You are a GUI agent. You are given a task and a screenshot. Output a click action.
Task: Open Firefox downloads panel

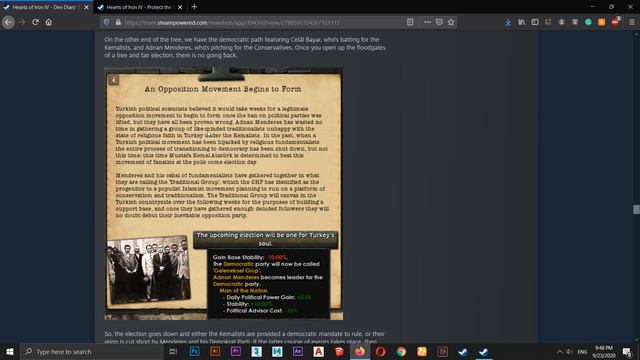[x=508, y=22]
